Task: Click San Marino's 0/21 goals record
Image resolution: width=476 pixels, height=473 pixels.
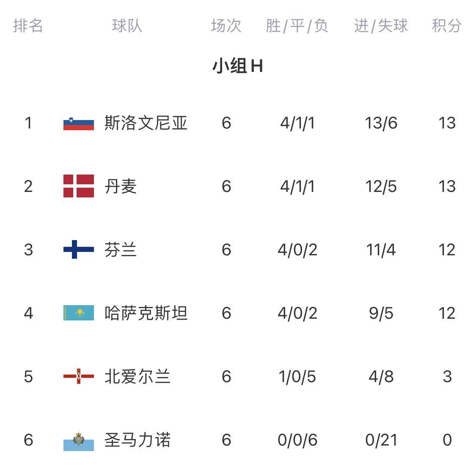Action: point(381,440)
